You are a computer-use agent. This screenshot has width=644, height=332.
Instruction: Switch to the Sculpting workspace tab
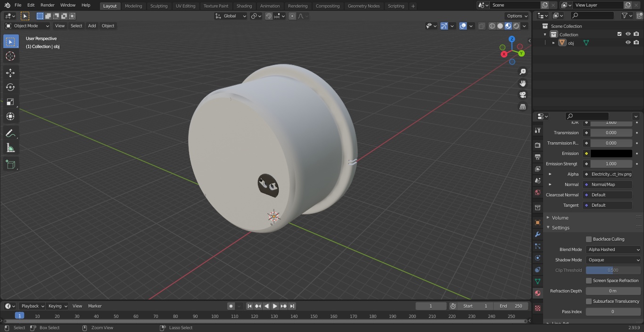(x=159, y=6)
